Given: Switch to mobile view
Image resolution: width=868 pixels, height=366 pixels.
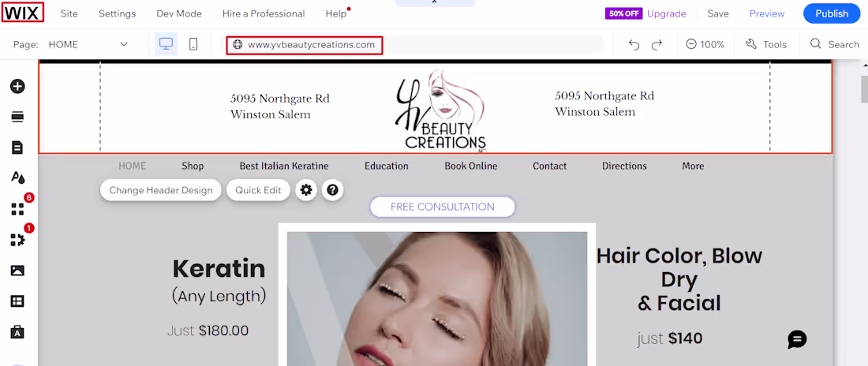Looking at the screenshot, I should pyautogui.click(x=193, y=44).
